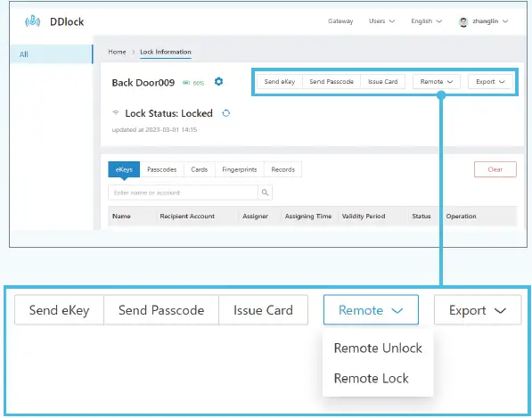
Task: Switch to Cards tab
Action: pos(199,169)
